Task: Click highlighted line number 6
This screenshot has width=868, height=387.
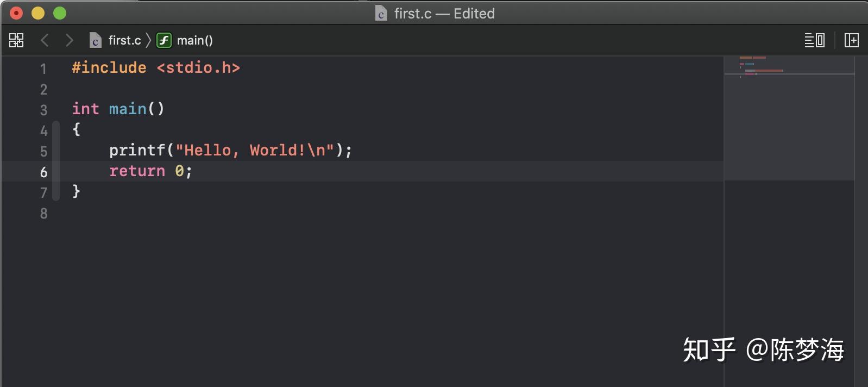Action: tap(43, 172)
